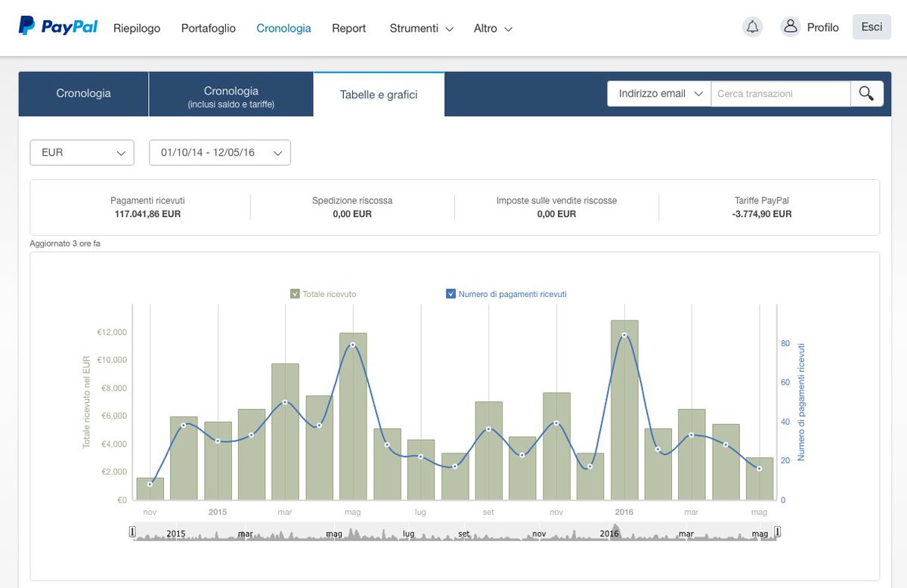
Task: Click the Cerca transazioni search field
Action: 781,94
